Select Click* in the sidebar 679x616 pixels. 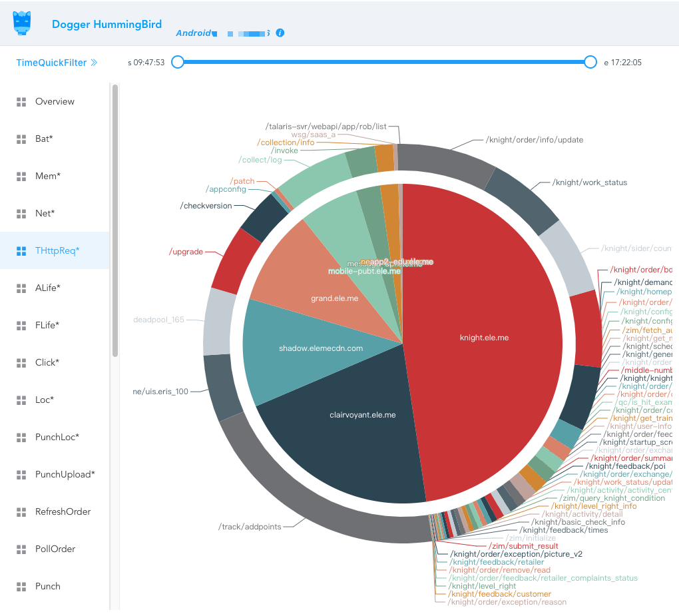tap(55, 362)
